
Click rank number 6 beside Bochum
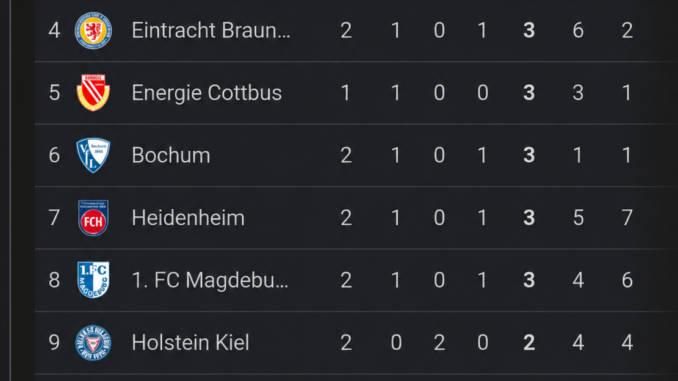(x=54, y=155)
